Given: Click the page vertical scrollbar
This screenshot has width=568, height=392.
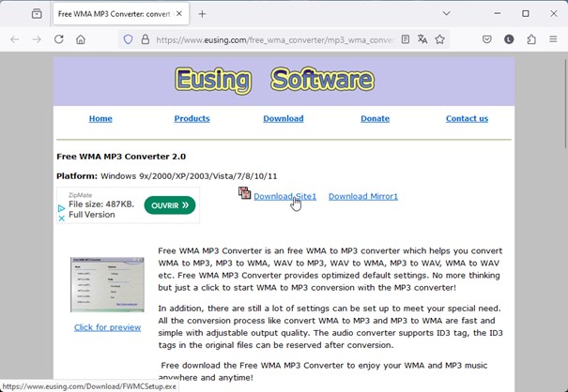Looking at the screenshot, I should pyautogui.click(x=565, y=103).
